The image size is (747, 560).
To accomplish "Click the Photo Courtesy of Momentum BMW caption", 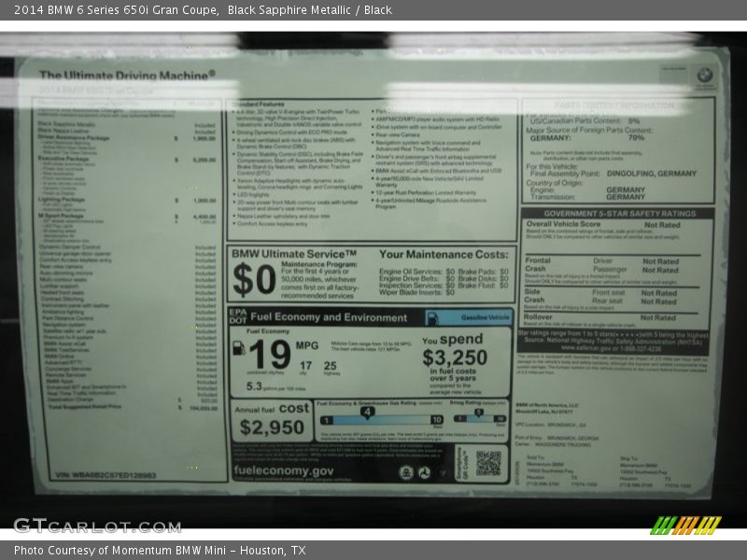I will click(160, 551).
